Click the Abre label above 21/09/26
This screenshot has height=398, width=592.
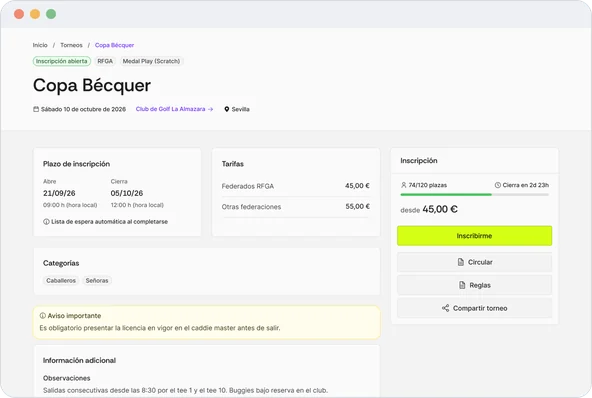(49, 182)
